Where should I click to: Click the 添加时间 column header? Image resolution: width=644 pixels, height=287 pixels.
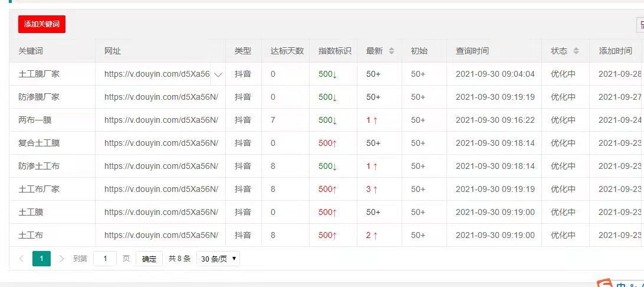[615, 51]
